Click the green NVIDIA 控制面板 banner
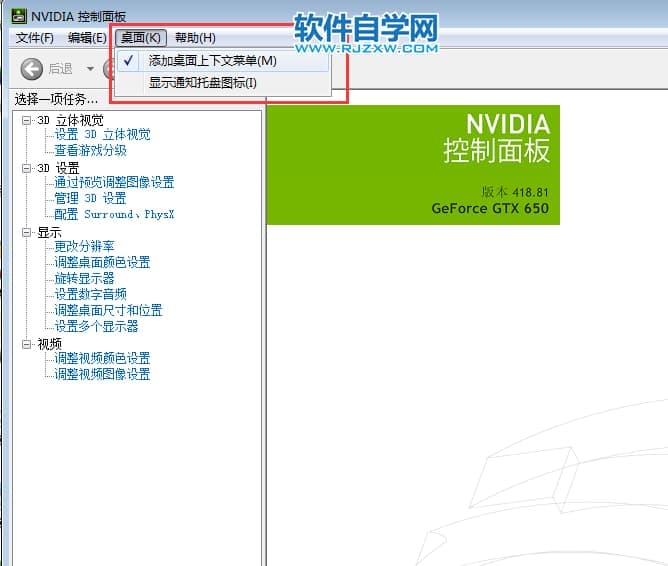The image size is (668, 566). 413,165
